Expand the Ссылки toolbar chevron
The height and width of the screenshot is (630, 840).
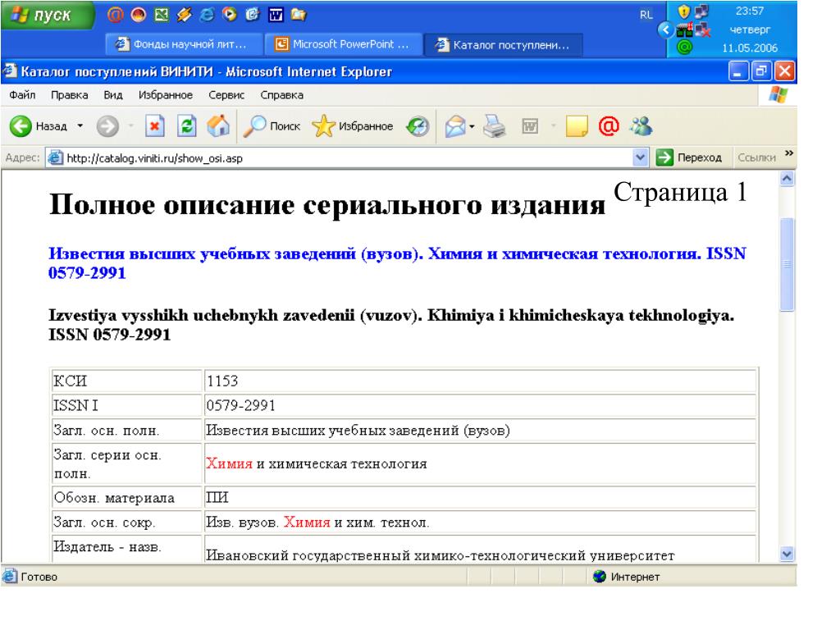tap(788, 153)
